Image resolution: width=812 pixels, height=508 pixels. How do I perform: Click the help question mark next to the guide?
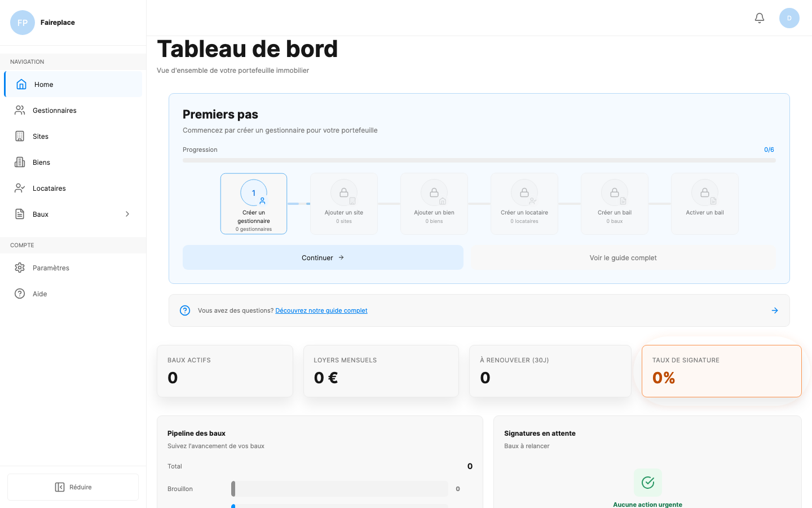point(185,310)
